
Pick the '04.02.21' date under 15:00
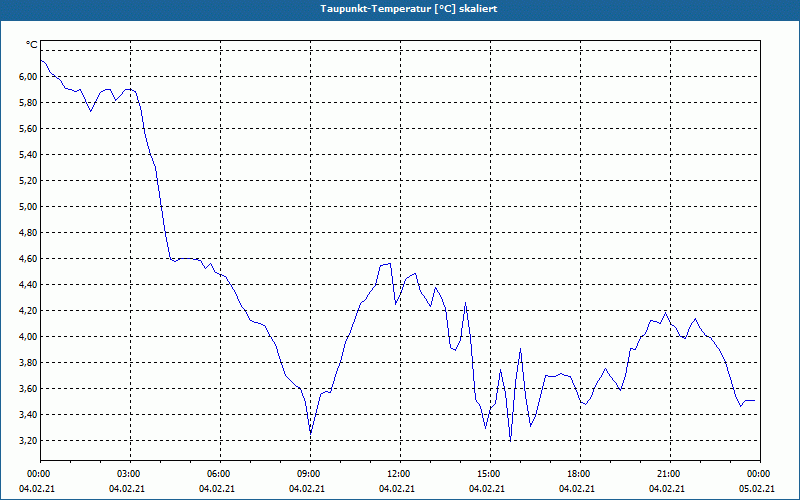487,489
